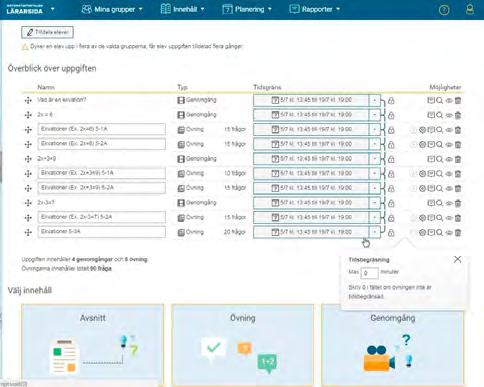Click the Tilldela elever button
The image size is (484, 387).
[47, 32]
